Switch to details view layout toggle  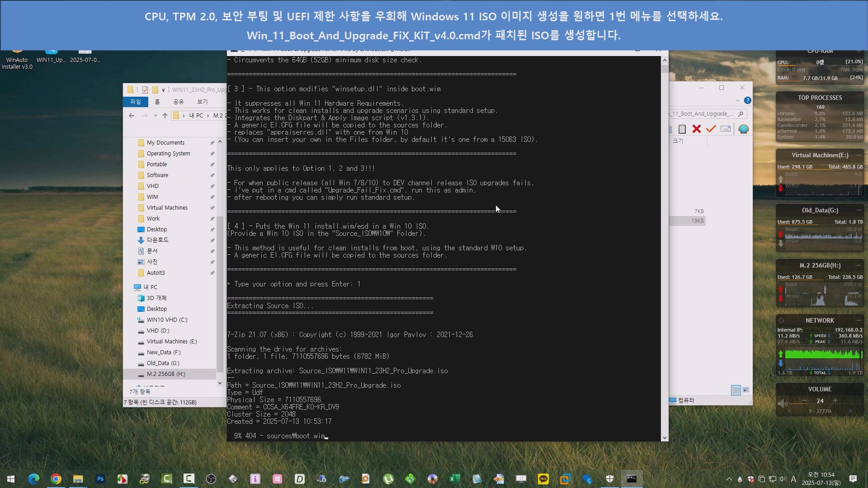(736, 390)
